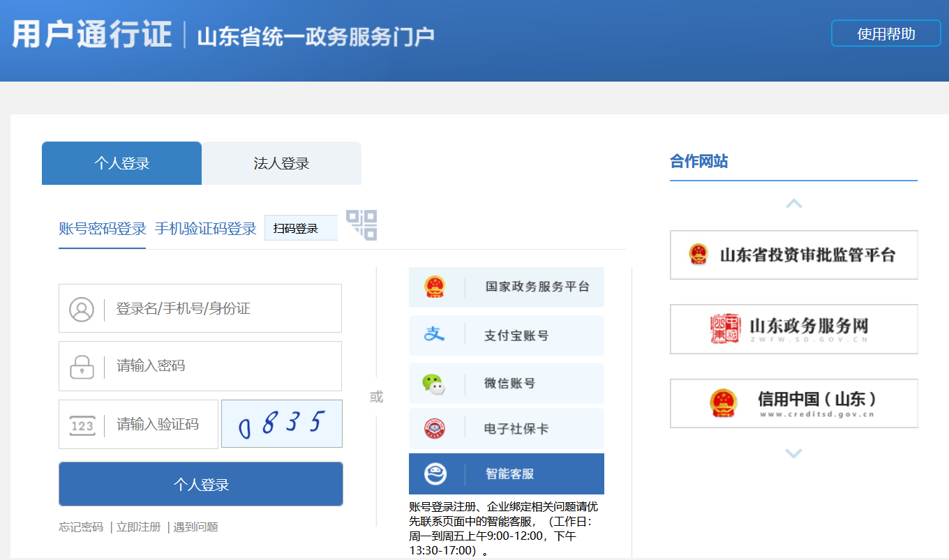Click the 智能客服 robot icon
949x560 pixels.
click(x=435, y=474)
